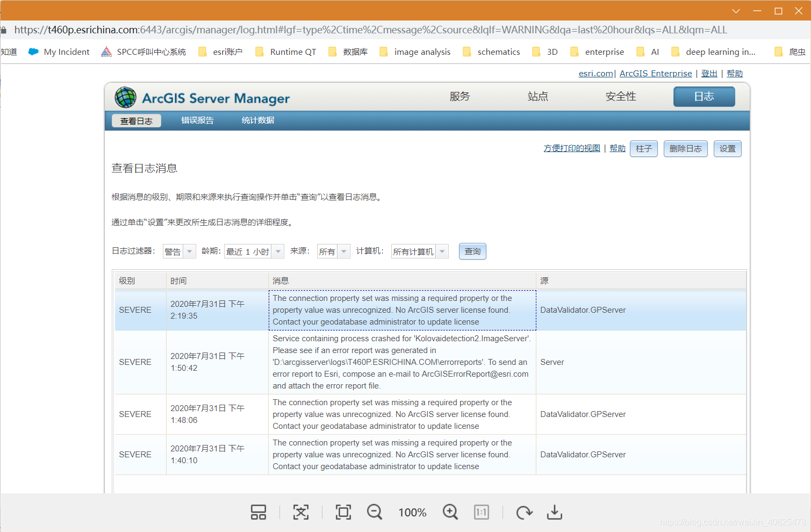Select the 查看日志 sub-tab
The width and height of the screenshot is (811, 532).
click(137, 121)
